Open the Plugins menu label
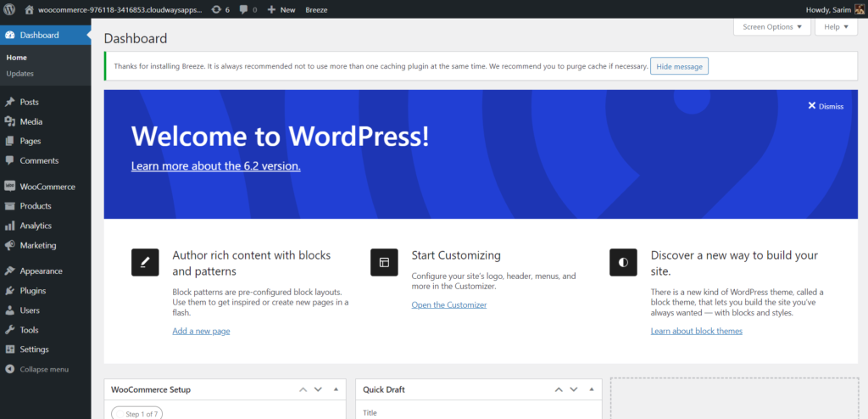 (33, 290)
